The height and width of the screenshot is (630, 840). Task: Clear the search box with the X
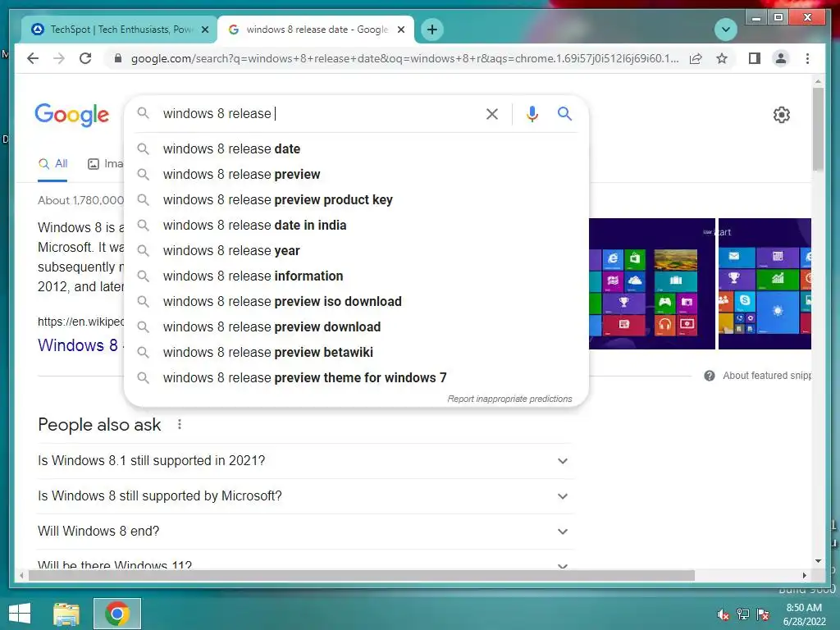(x=492, y=113)
